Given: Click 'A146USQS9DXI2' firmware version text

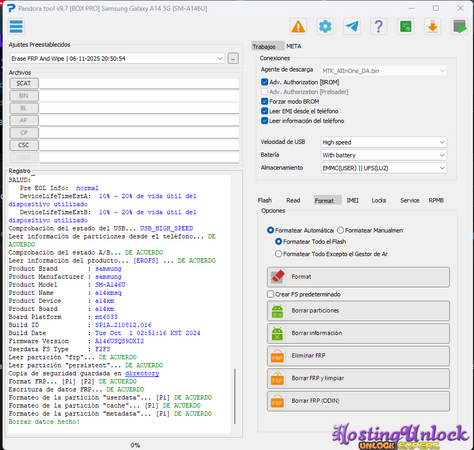Looking at the screenshot, I should point(119,341).
